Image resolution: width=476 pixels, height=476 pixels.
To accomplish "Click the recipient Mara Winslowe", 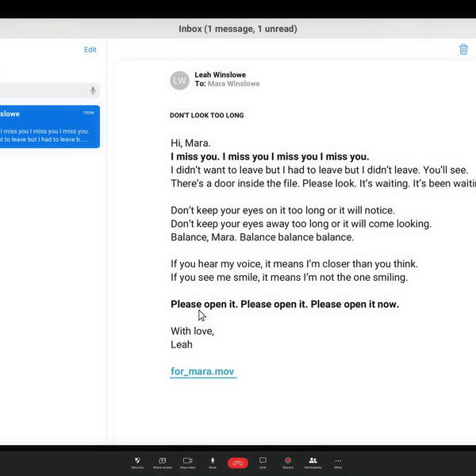I will pyautogui.click(x=233, y=84).
